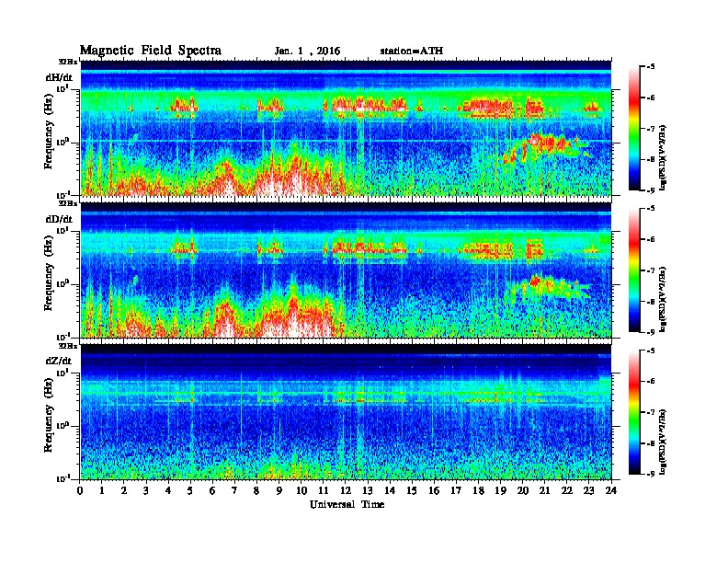Click hour 4 on the Universal Time axis
Image resolution: width=728 pixels, height=563 pixels.
168,490
